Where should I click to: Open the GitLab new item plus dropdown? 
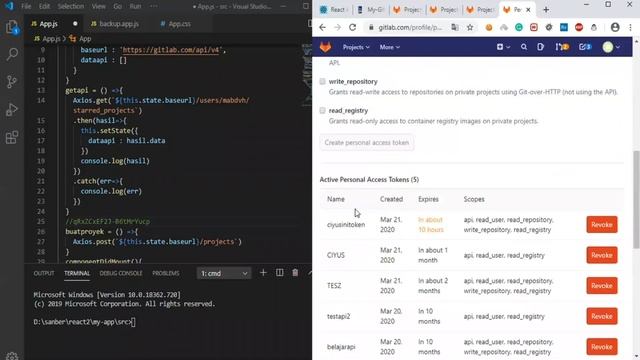pyautogui.click(x=503, y=47)
